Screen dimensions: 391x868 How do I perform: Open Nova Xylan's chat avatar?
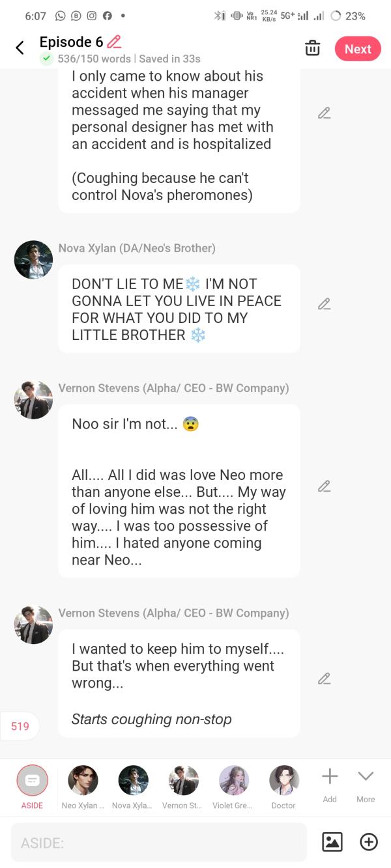(x=33, y=260)
